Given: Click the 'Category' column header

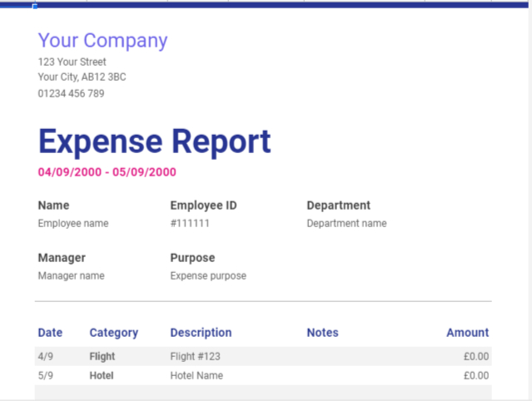Looking at the screenshot, I should [114, 333].
